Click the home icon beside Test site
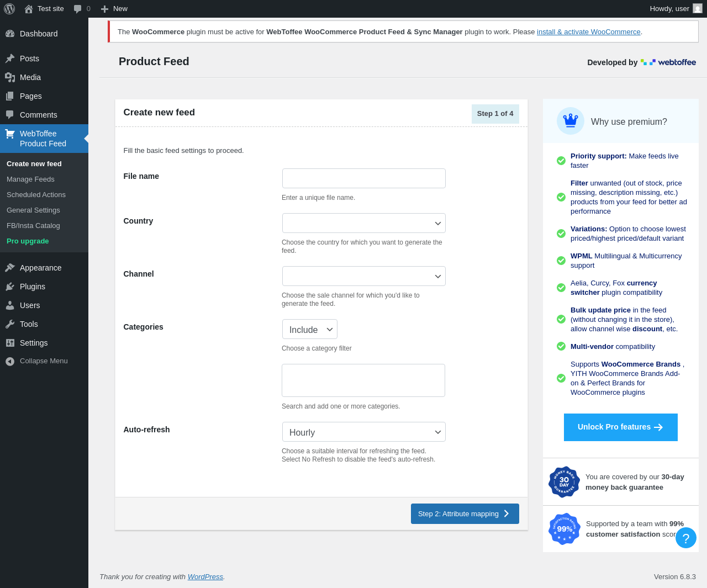The width and height of the screenshot is (707, 588). click(x=29, y=9)
